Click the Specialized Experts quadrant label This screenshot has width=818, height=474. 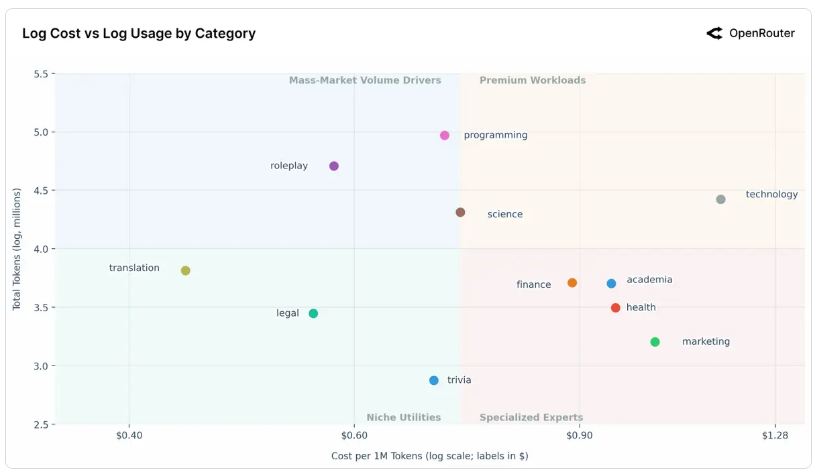[531, 417]
